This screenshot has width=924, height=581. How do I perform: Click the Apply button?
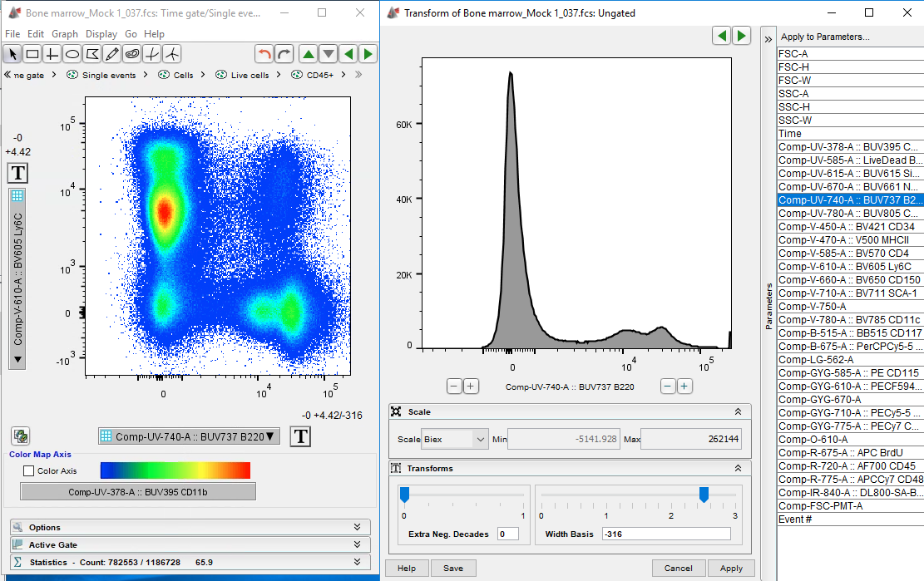731,569
